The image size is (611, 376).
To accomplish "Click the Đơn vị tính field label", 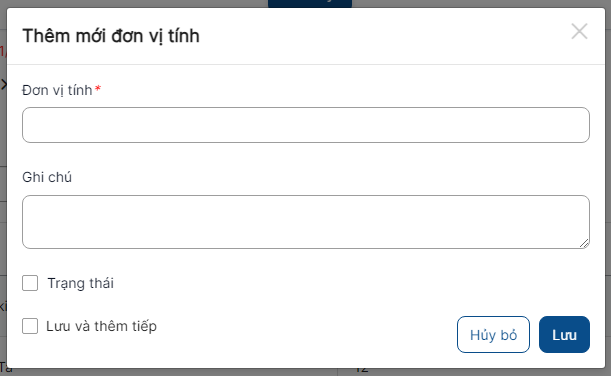I will (57, 90).
